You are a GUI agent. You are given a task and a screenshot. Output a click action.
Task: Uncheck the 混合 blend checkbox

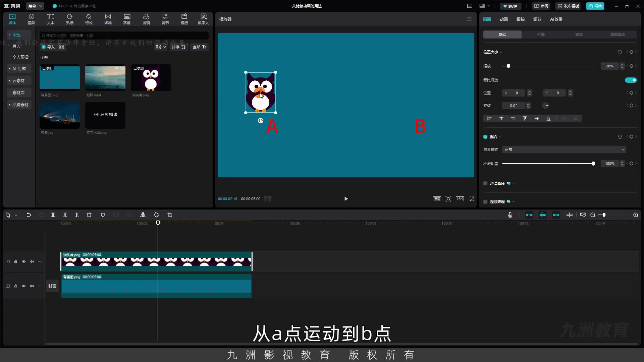485,137
